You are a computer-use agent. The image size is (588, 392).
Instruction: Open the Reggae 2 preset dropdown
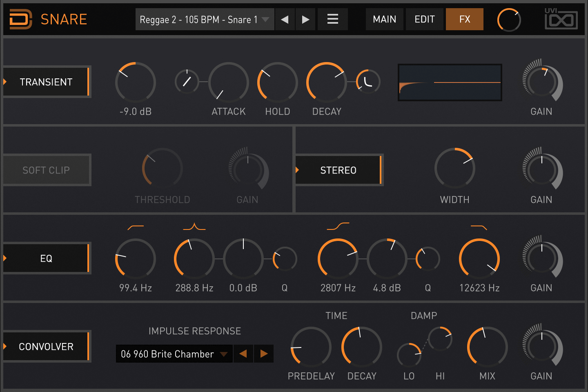pyautogui.click(x=205, y=19)
